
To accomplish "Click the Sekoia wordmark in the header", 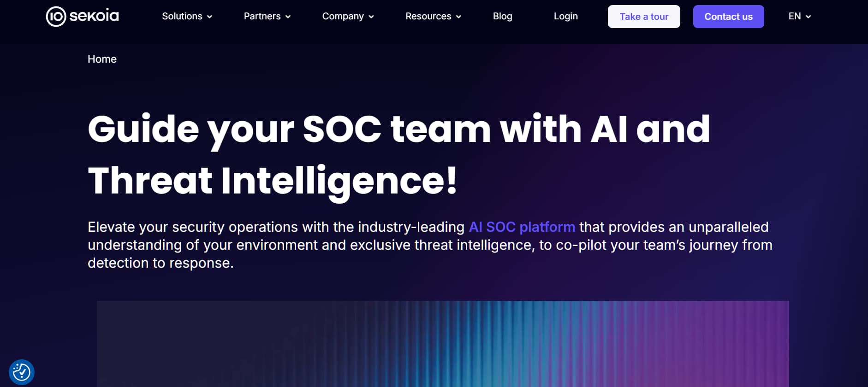I will click(x=95, y=16).
